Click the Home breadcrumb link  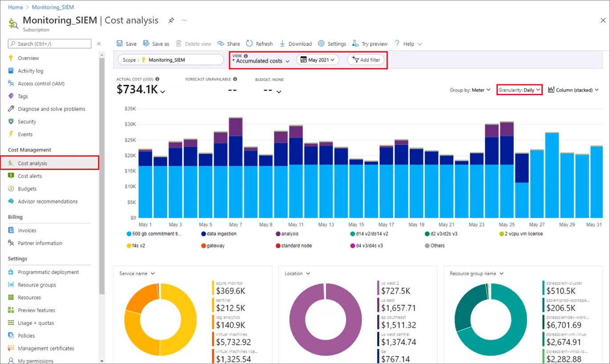pos(15,7)
